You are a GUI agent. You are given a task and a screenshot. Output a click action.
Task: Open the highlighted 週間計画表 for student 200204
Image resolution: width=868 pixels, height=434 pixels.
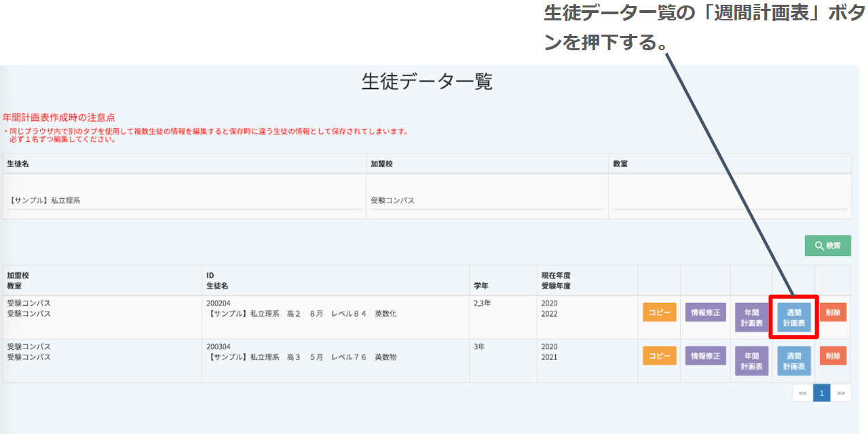click(x=794, y=318)
